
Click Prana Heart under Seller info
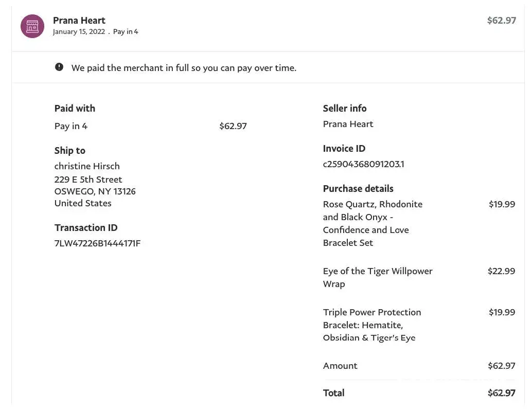click(x=348, y=124)
